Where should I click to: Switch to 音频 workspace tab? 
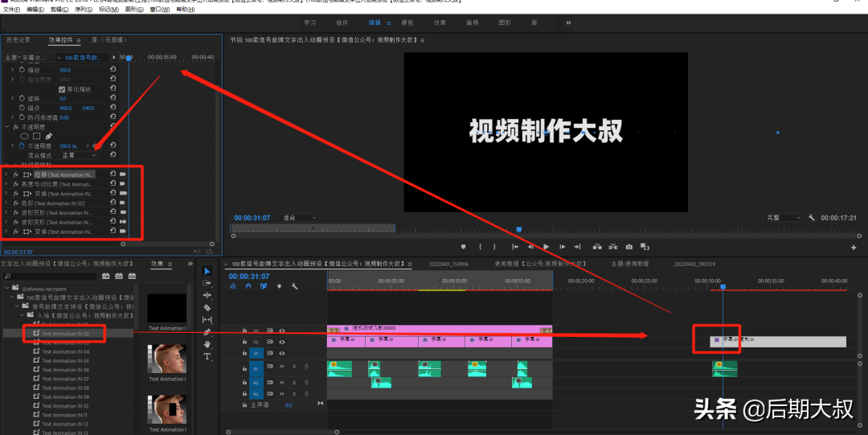tap(473, 23)
